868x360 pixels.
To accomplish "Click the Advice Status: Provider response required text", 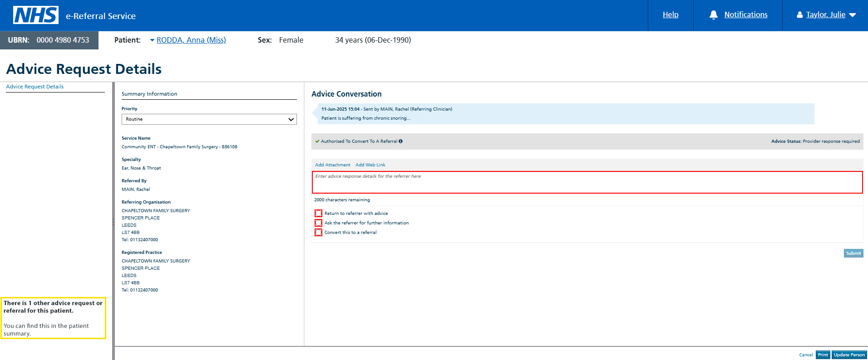I will click(815, 141).
